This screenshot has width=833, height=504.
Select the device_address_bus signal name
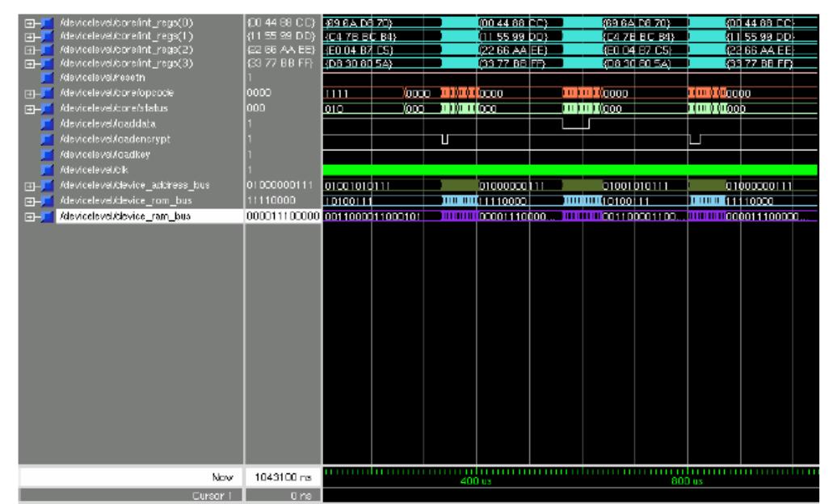pyautogui.click(x=134, y=185)
